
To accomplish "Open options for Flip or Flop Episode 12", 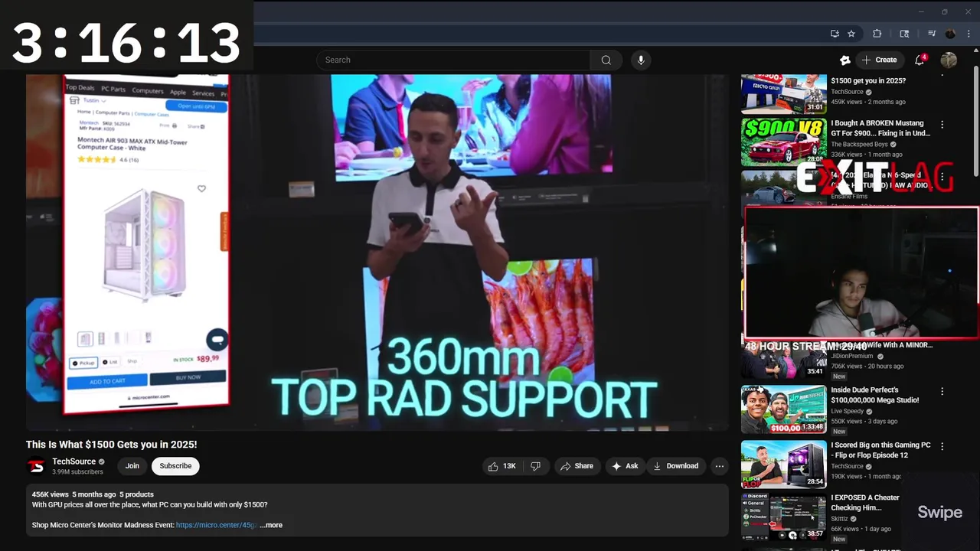I will click(942, 446).
